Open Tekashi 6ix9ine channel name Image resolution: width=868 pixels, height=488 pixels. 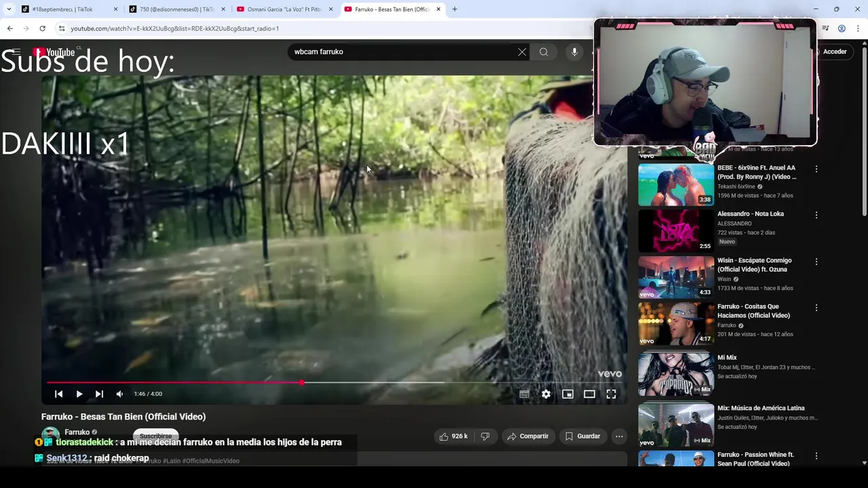pyautogui.click(x=736, y=186)
